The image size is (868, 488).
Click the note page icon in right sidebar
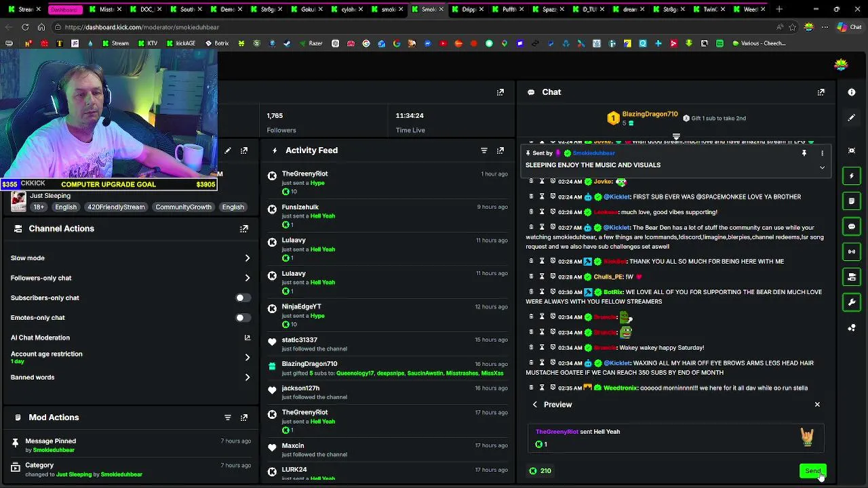pyautogui.click(x=852, y=201)
